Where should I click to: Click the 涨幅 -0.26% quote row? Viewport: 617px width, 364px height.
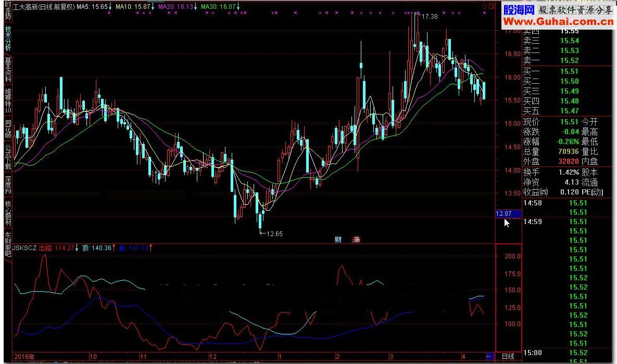click(551, 141)
